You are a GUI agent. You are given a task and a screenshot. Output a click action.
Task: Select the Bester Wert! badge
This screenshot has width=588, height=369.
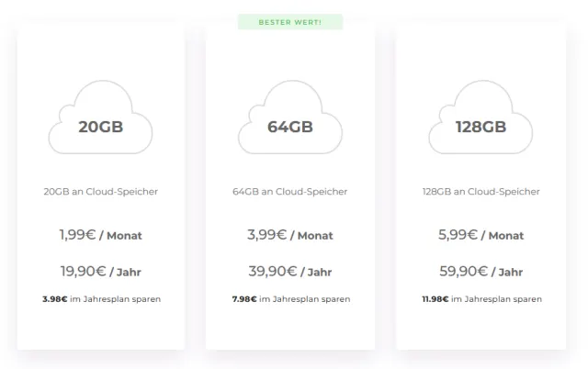[290, 21]
